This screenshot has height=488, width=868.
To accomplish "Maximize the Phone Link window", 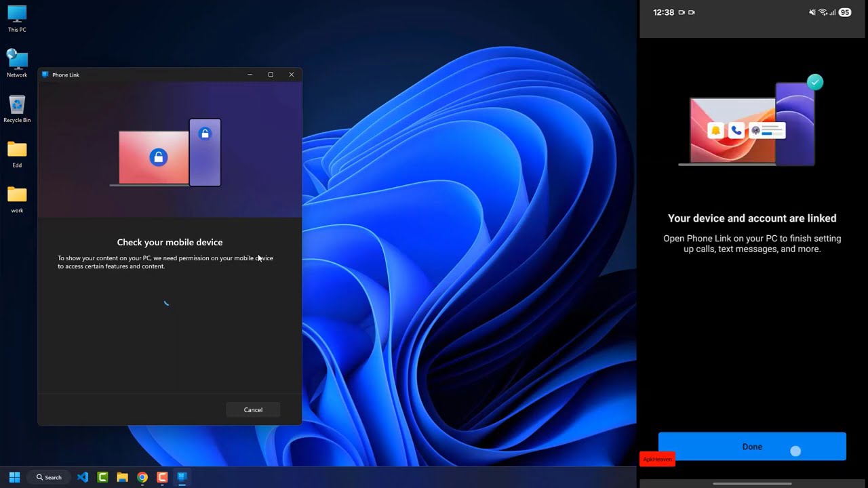I will click(271, 75).
